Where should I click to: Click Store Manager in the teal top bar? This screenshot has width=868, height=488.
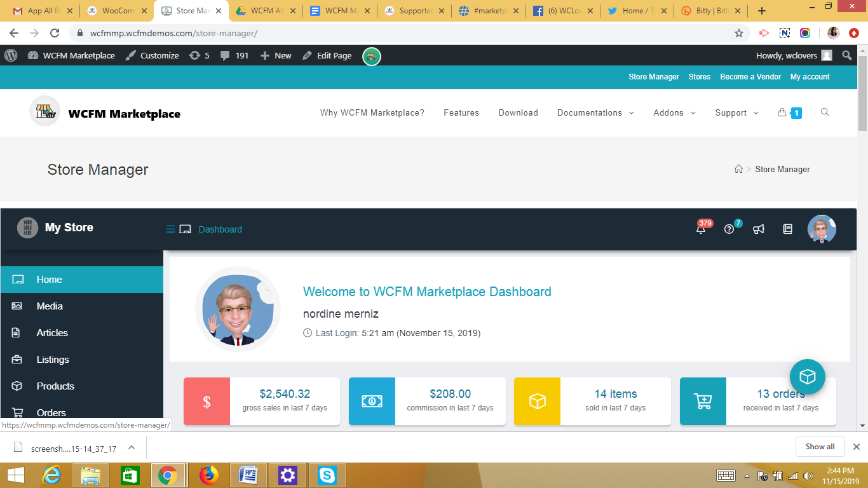654,77
